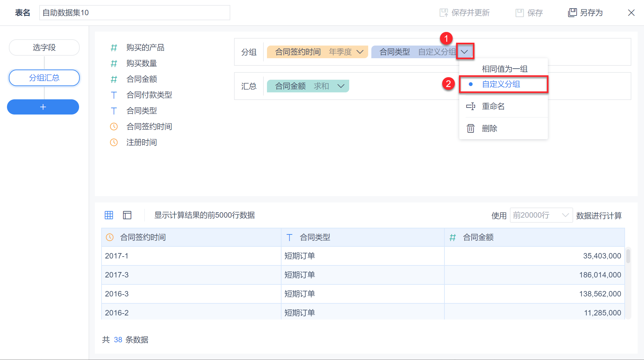Click the trash delete (删除) icon
Viewport: 644px width, 360px height.
(x=471, y=128)
